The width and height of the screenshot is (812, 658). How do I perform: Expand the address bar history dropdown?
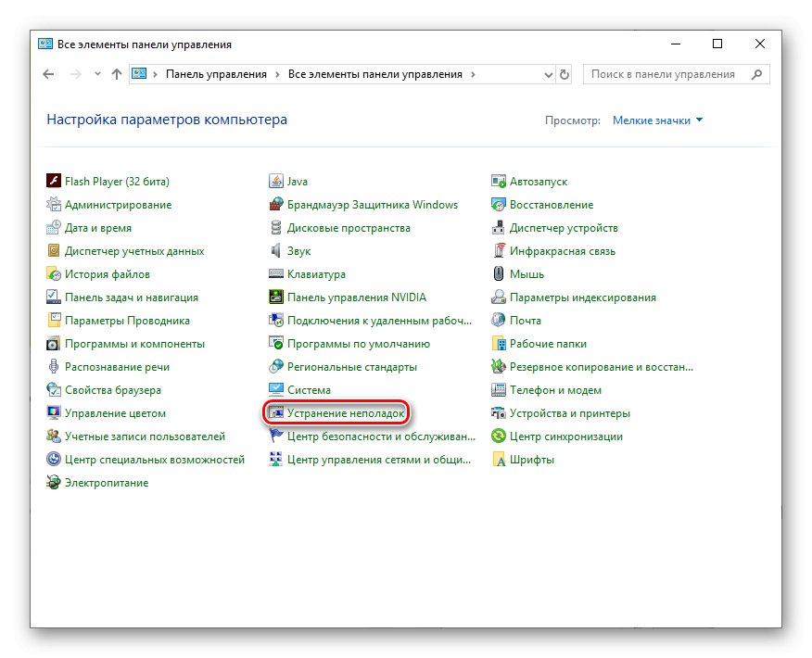[549, 75]
